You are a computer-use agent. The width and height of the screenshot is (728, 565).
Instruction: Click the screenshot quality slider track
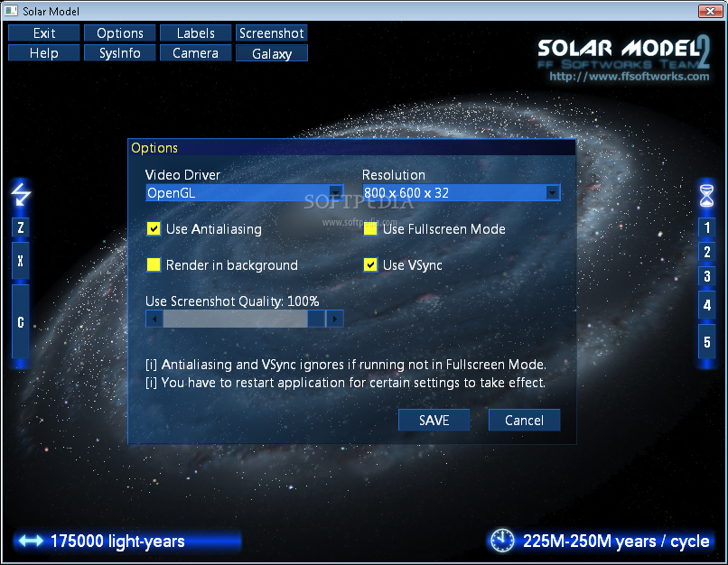coord(235,319)
